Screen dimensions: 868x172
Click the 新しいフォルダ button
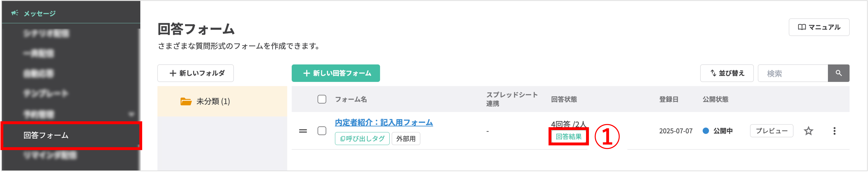(x=195, y=73)
